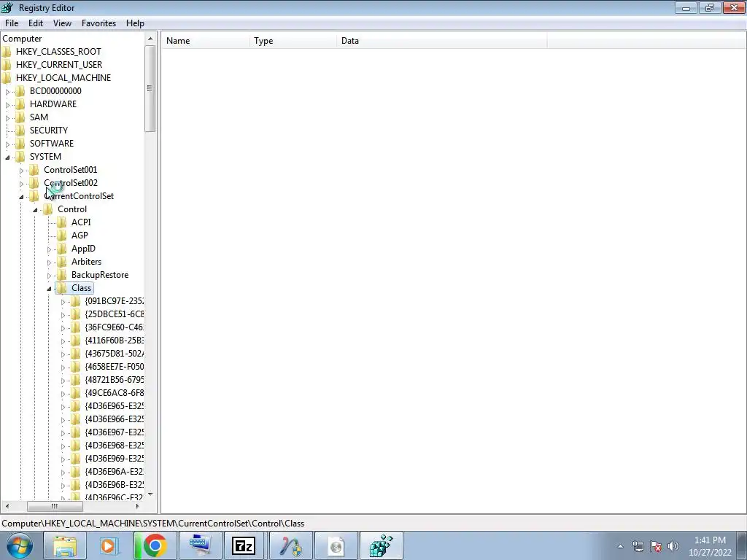Select the Class key label
This screenshot has width=747, height=560.
point(81,288)
